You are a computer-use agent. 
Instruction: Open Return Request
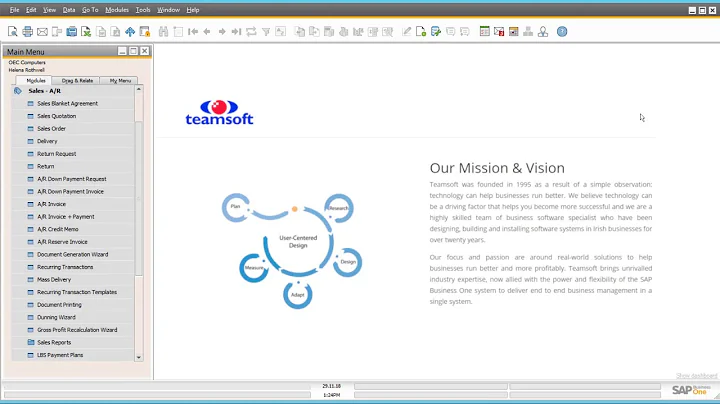56,154
